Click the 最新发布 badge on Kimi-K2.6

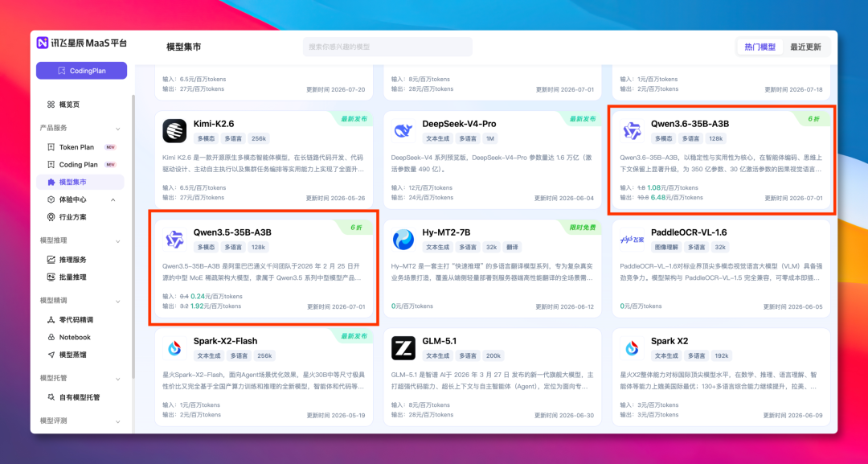point(355,119)
